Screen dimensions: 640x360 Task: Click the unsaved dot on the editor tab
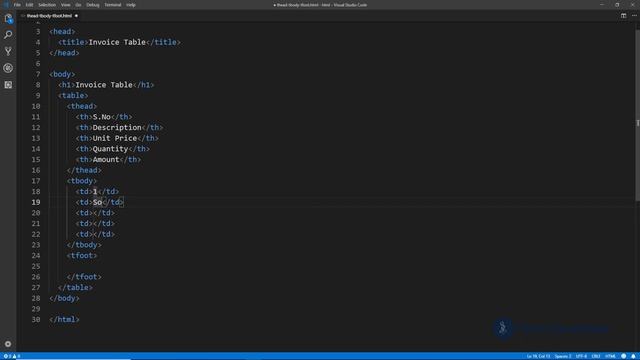tap(76, 16)
